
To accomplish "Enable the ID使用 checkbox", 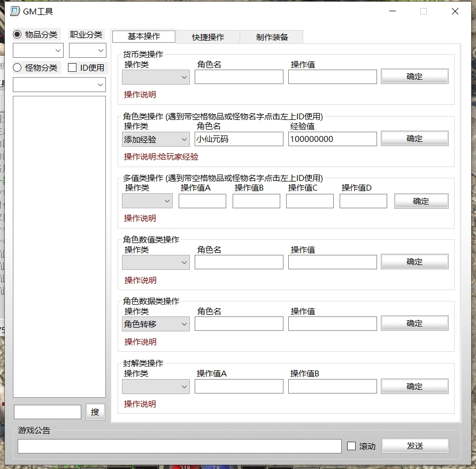I will (72, 67).
